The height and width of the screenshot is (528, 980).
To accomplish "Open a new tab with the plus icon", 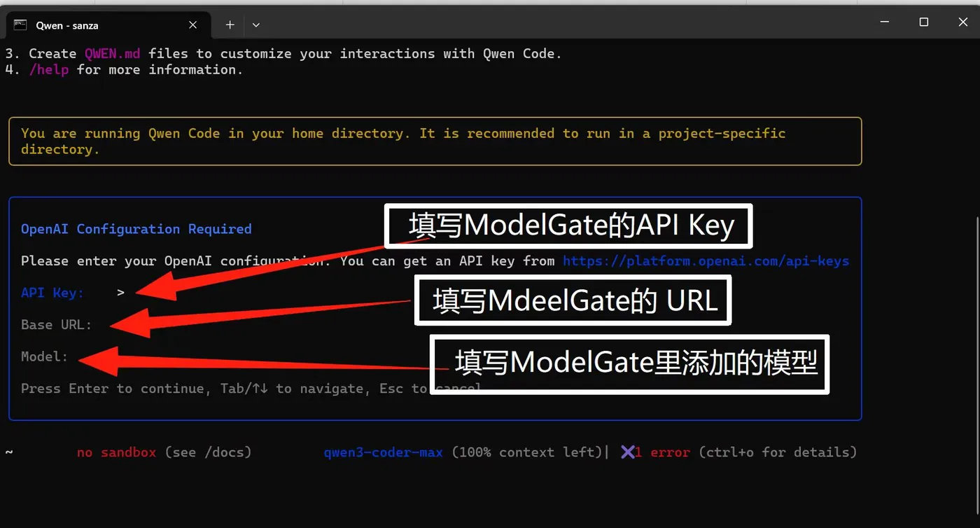I will coord(230,25).
